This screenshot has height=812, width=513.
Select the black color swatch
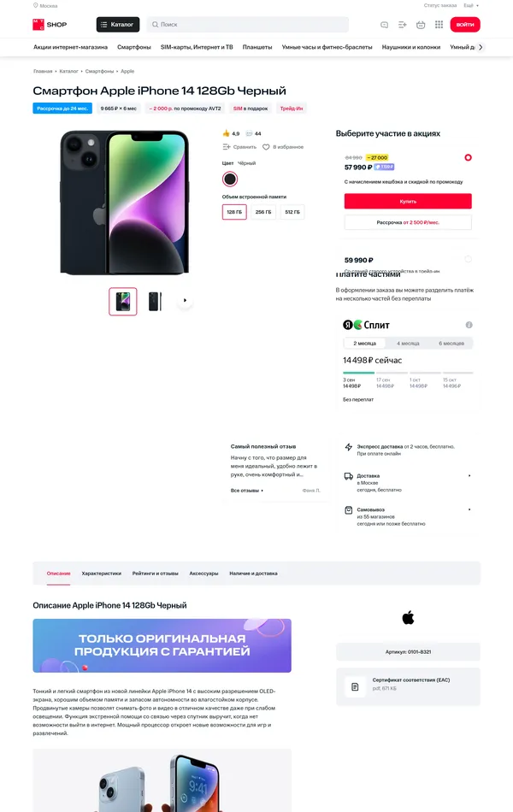[229, 179]
